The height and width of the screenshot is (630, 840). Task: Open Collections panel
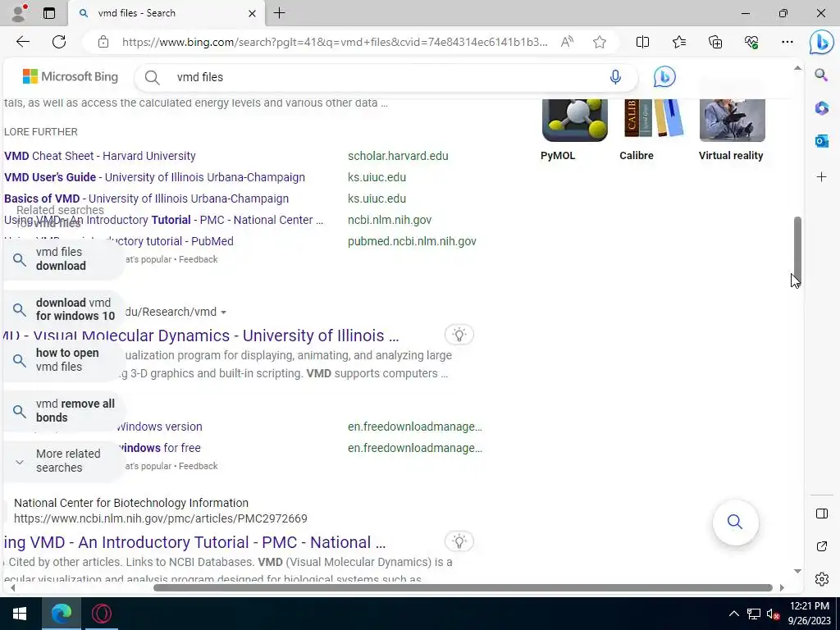715,42
